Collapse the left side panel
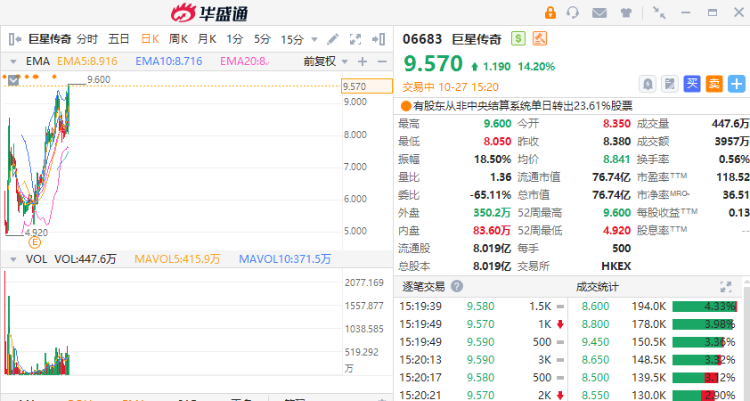Image resolution: width=750 pixels, height=401 pixels. coord(13,39)
